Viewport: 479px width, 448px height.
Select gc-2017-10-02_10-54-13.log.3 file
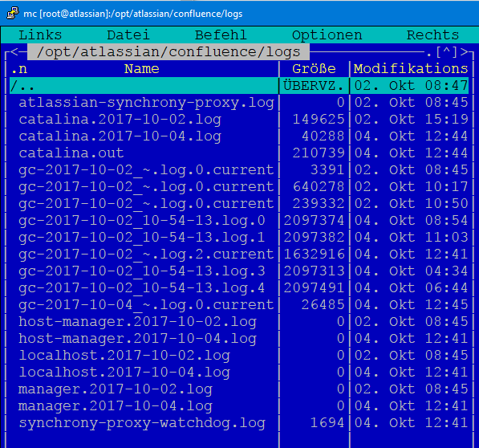point(142,271)
